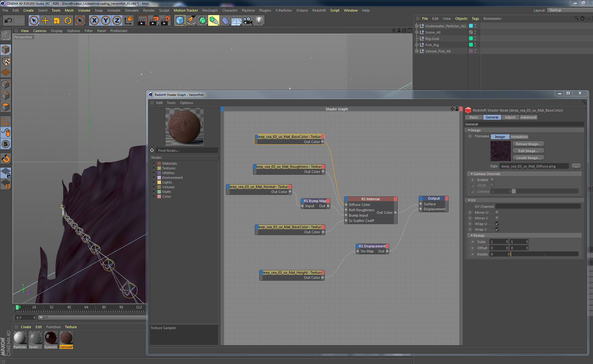The image size is (593, 364).
Task: Click Locate Image button
Action: [x=528, y=158]
